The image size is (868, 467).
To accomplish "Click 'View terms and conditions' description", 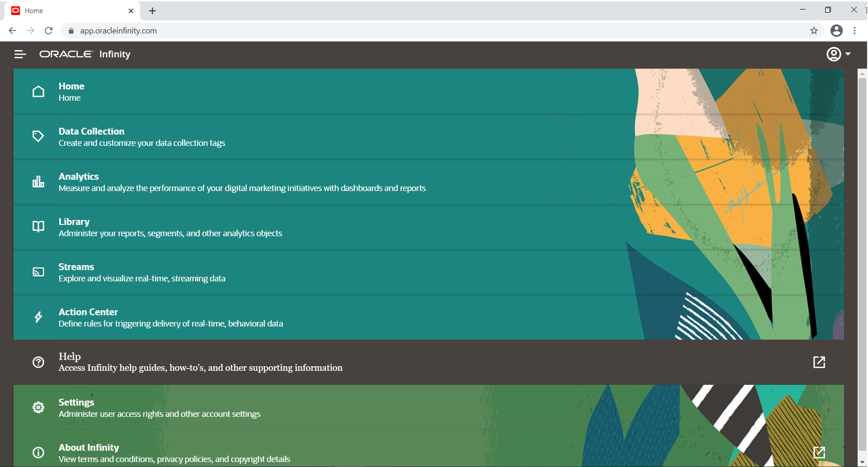I will 174,459.
